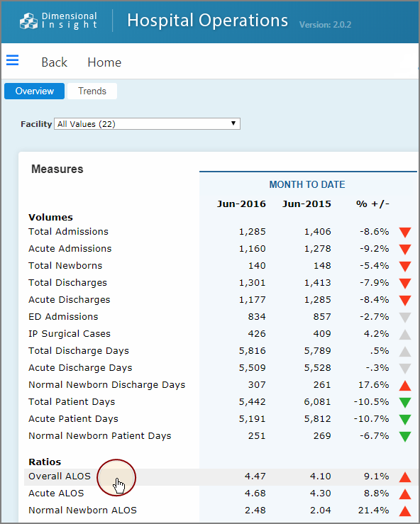Select the Acute ALOS measure

[x=56, y=494]
